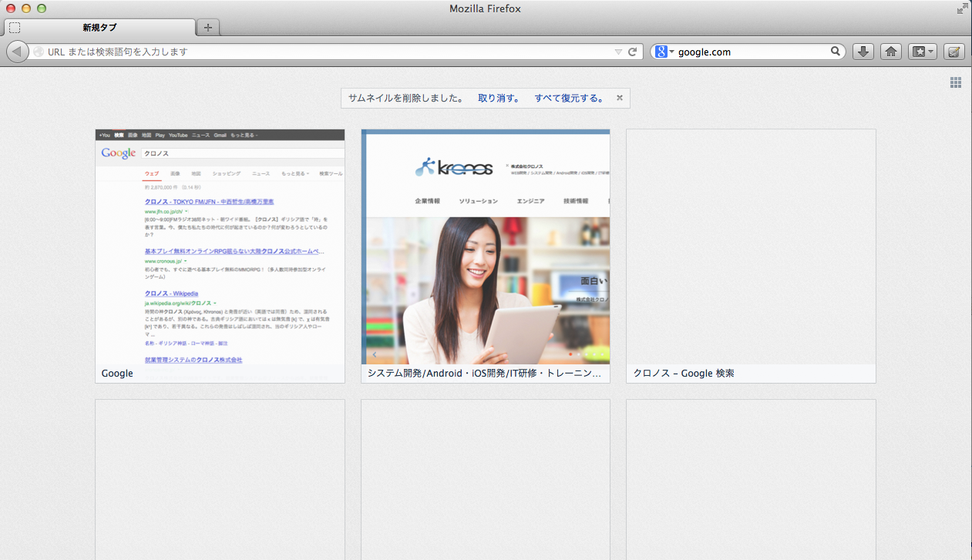Open the Downloads arrow button
The width and height of the screenshot is (972, 560).
point(864,52)
